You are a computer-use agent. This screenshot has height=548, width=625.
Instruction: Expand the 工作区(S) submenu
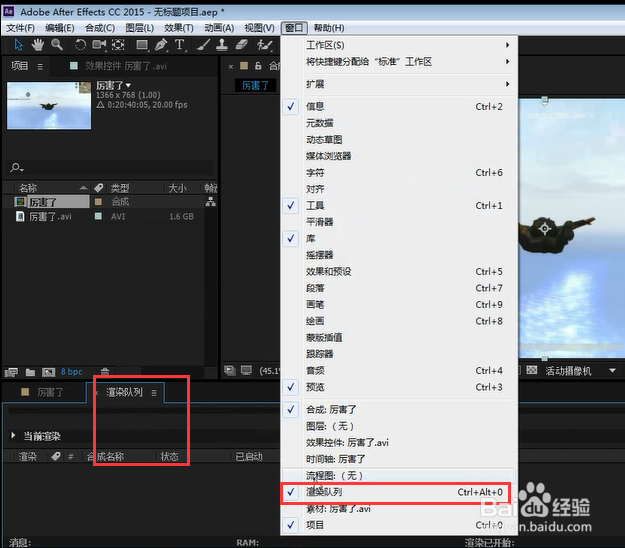click(400, 45)
